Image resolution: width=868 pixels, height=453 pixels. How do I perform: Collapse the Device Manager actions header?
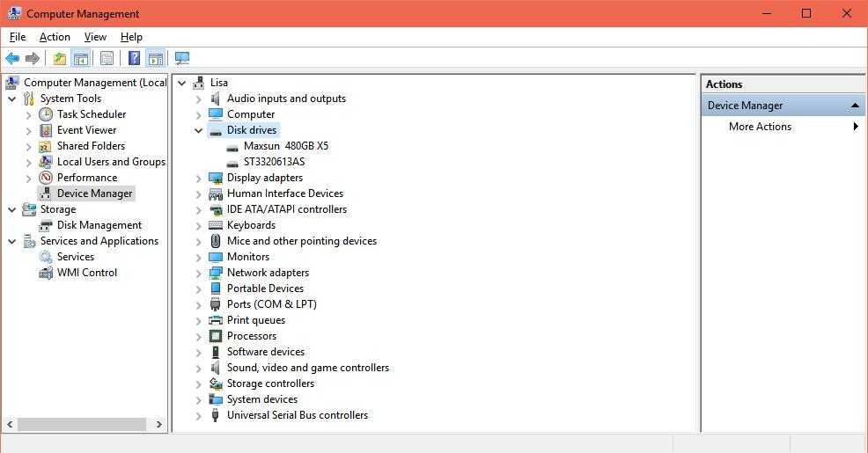click(854, 106)
